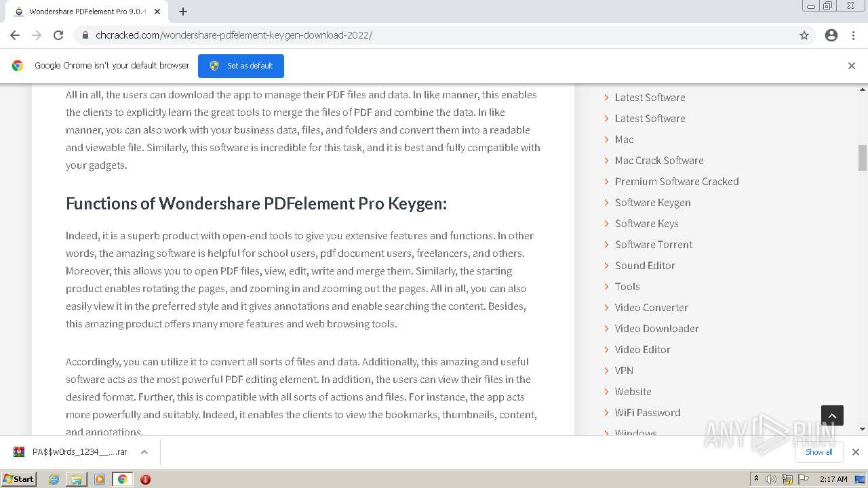Click the address bar URL field
The height and width of the screenshot is (488, 868).
[x=434, y=35]
